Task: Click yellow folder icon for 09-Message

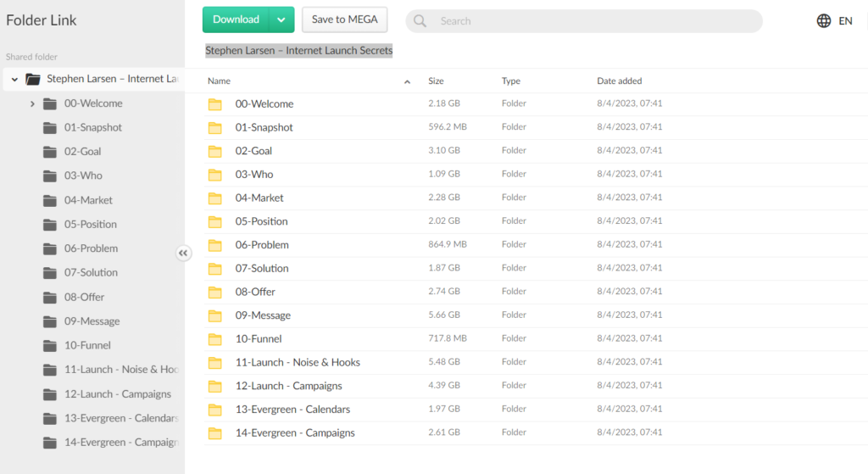Action: pyautogui.click(x=215, y=315)
